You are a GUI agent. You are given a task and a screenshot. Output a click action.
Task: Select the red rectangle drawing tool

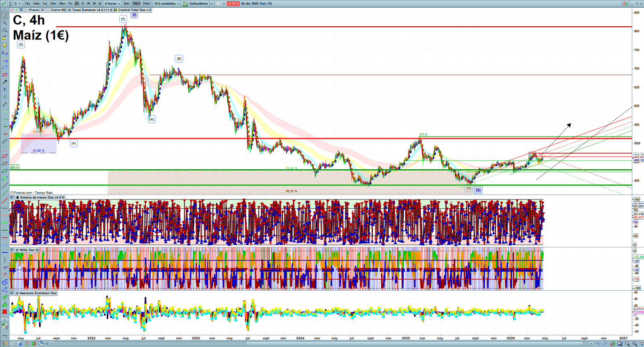point(4,75)
